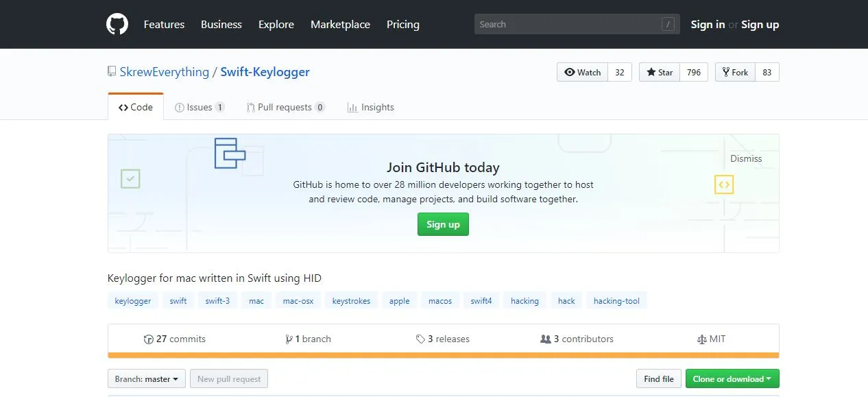This screenshot has height=397, width=868.
Task: Click the green Sign up button in banner
Action: pos(443,224)
